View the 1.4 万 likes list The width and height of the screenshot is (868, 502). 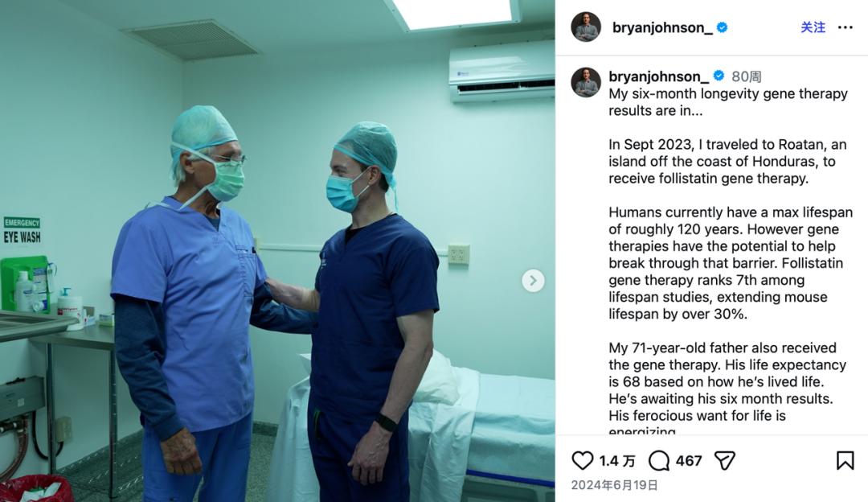[617, 461]
